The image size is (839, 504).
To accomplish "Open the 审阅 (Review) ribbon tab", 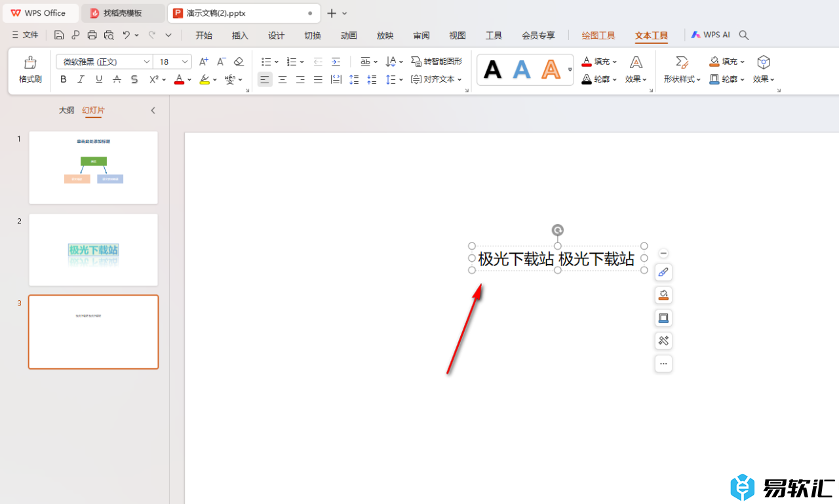I will tap(421, 35).
